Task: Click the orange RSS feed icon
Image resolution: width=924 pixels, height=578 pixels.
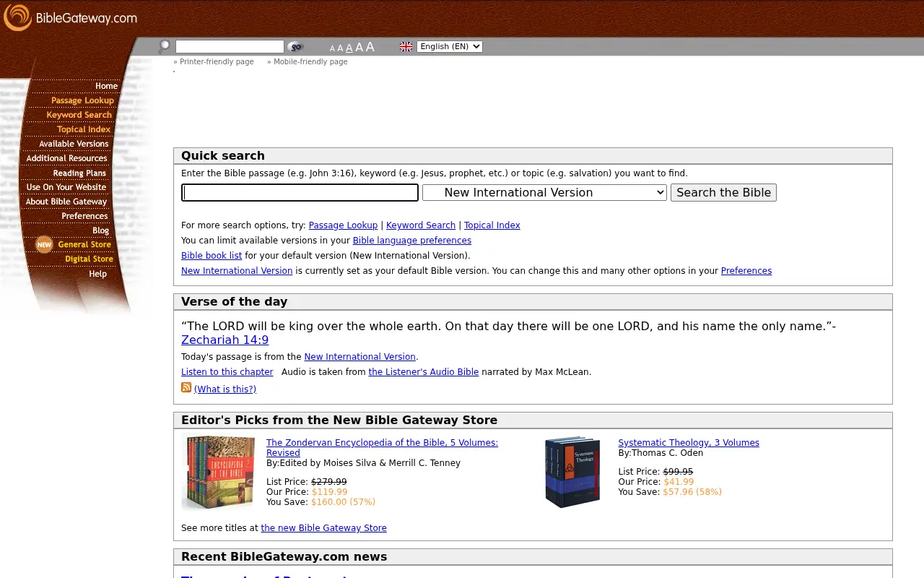Action: click(x=186, y=387)
